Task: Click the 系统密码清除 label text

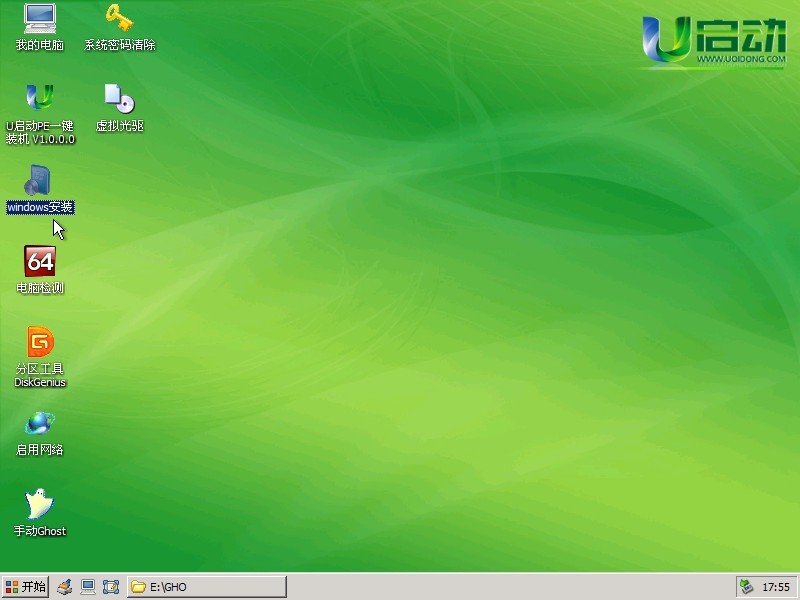Action: click(119, 45)
